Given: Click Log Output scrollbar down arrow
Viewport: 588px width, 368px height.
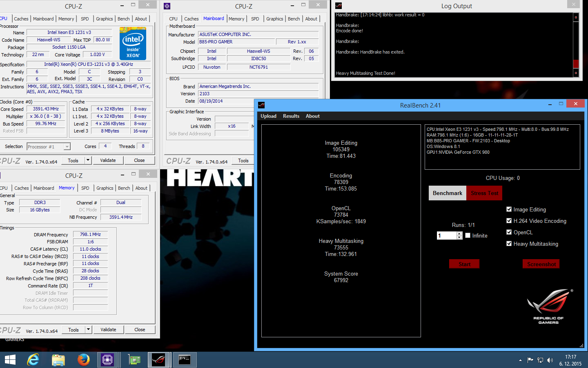Looking at the screenshot, I should click(x=576, y=73).
